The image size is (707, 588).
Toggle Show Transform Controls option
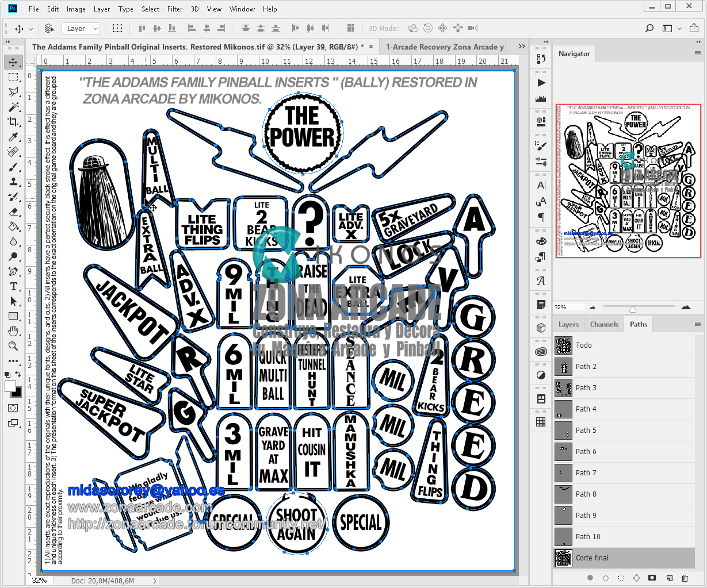coord(117,28)
